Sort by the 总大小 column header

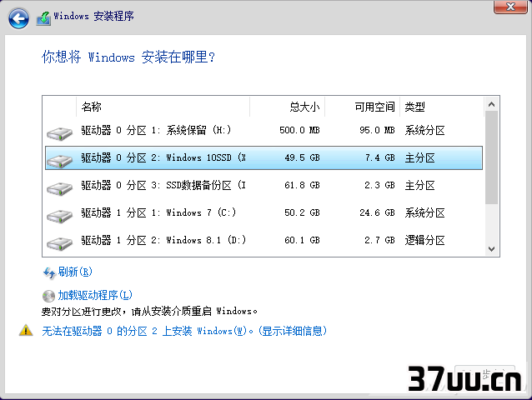tap(288, 107)
